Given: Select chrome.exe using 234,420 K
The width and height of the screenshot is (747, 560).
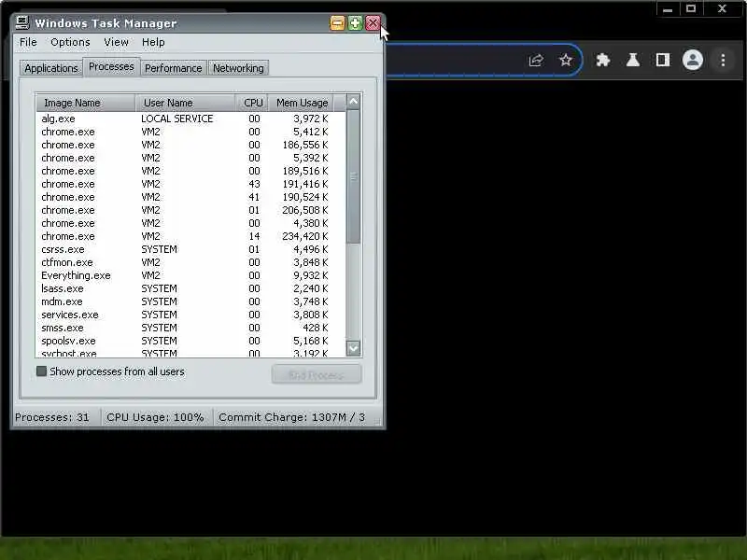Looking at the screenshot, I should [x=191, y=236].
